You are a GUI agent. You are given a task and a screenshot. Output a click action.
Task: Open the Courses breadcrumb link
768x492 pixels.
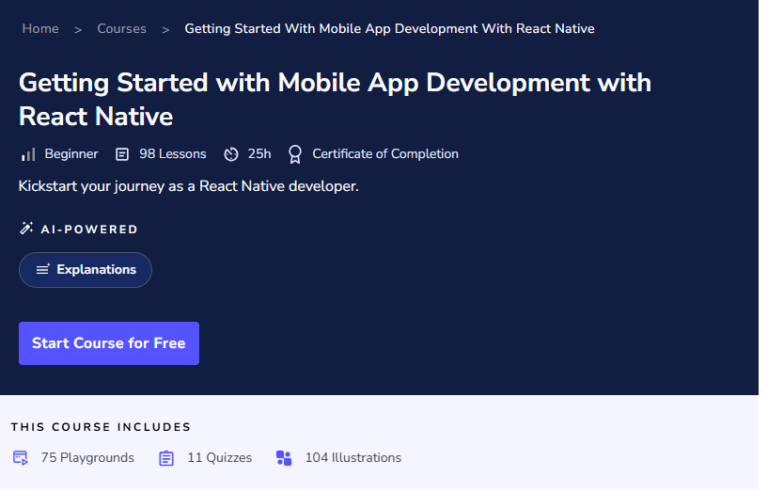122,28
